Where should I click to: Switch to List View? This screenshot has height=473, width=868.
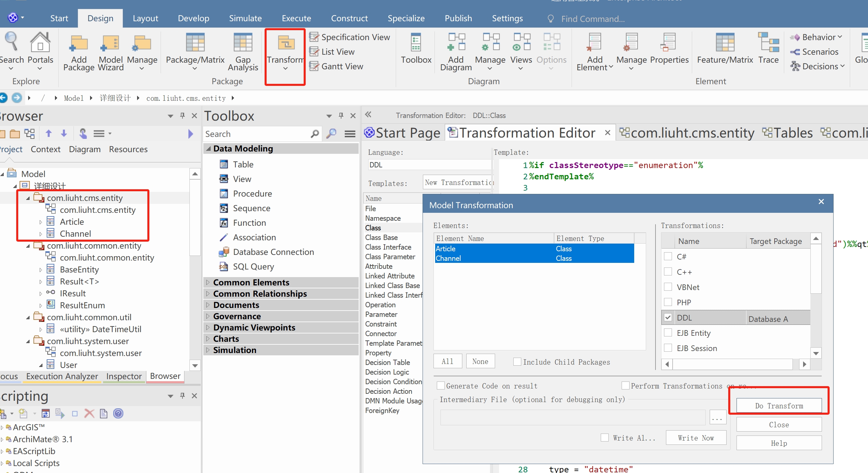(332, 52)
